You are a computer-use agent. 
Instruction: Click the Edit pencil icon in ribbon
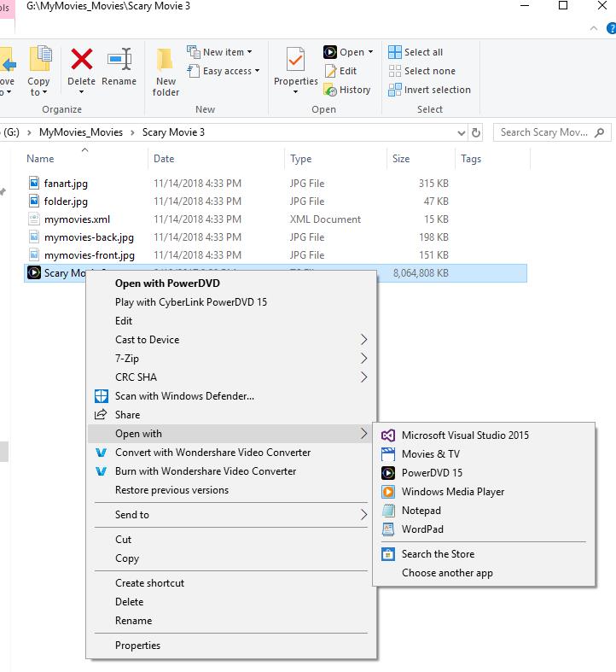pyautogui.click(x=330, y=71)
